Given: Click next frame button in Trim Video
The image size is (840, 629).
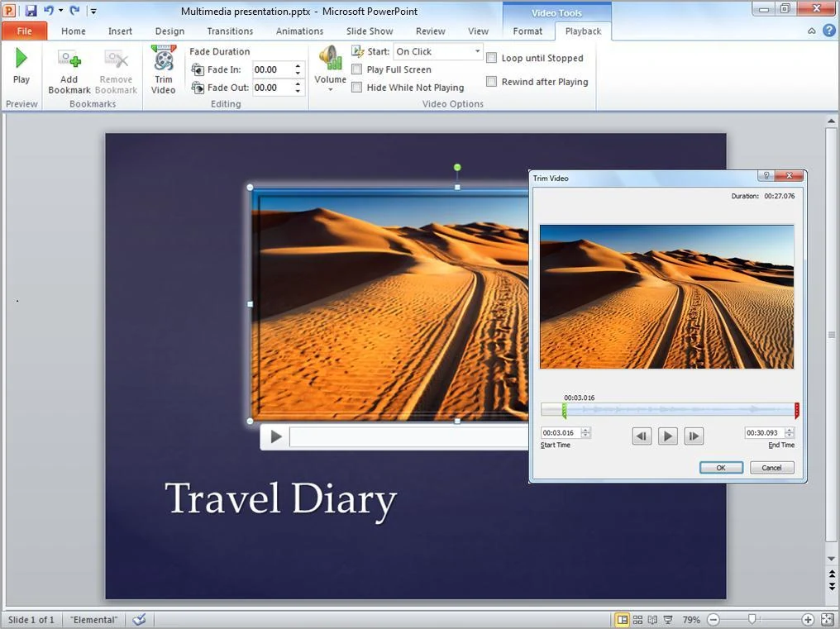Looking at the screenshot, I should 694,436.
